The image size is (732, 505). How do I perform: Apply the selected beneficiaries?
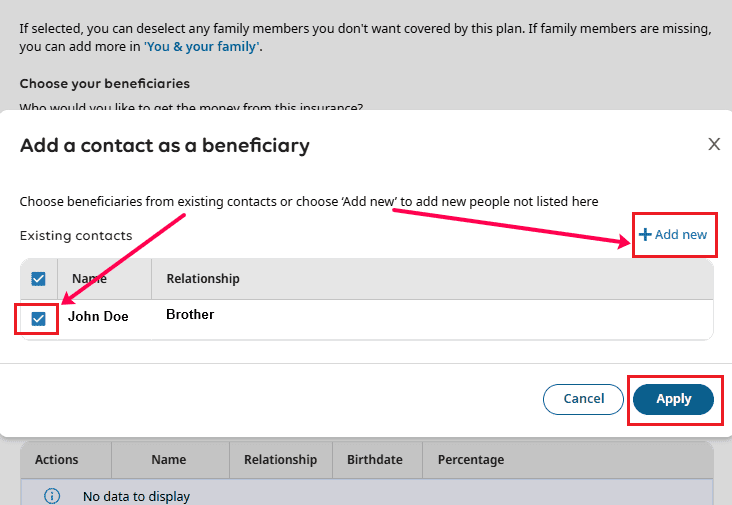673,399
